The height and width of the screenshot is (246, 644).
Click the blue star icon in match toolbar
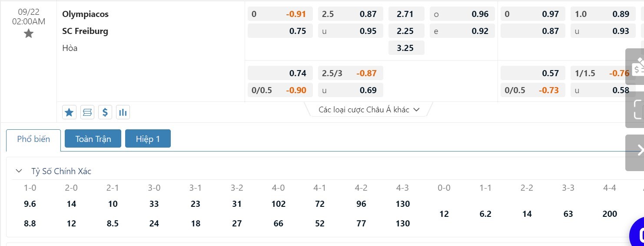(69, 113)
